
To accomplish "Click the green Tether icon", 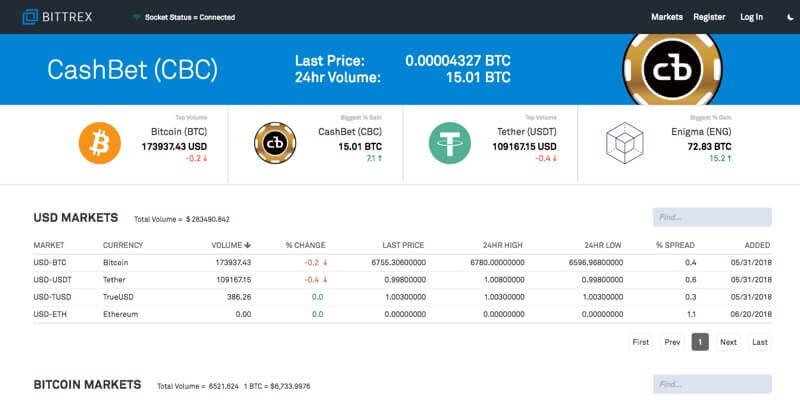I will click(449, 143).
